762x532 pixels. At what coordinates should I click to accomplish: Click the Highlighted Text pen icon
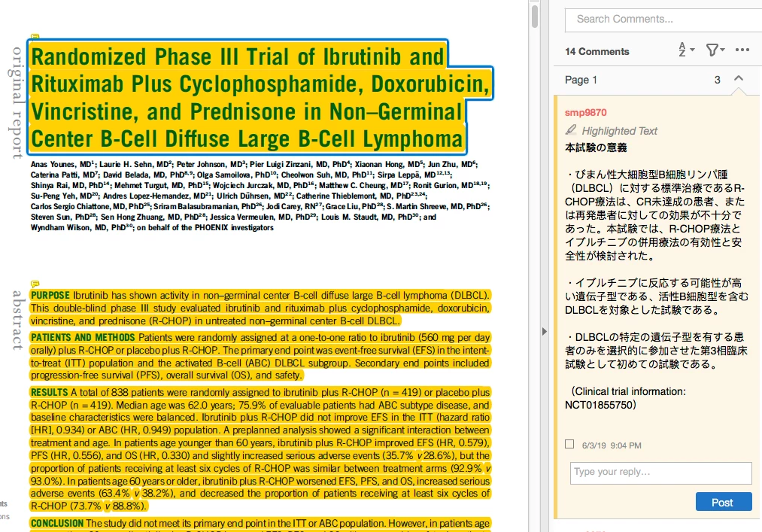571,130
